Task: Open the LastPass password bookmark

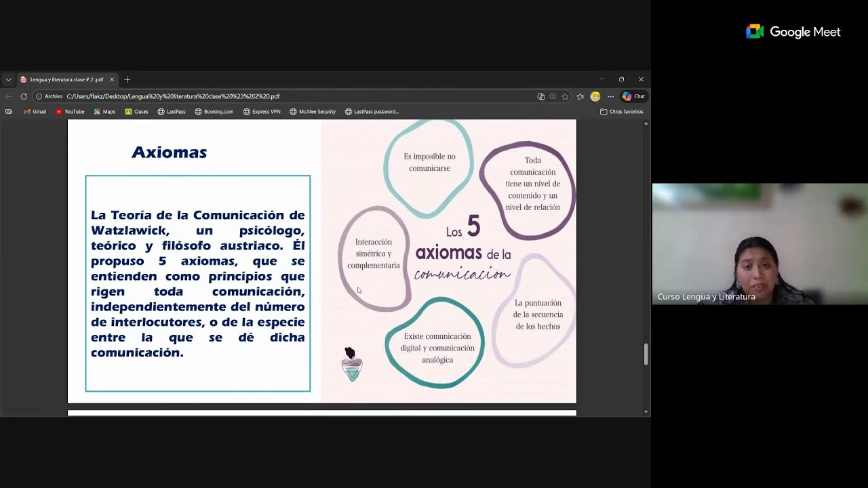Action: point(372,112)
